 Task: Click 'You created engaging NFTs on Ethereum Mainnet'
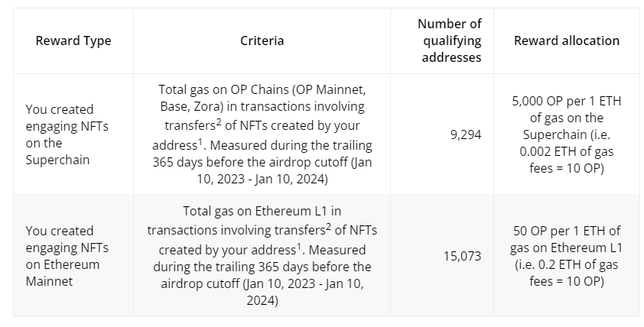click(x=63, y=256)
